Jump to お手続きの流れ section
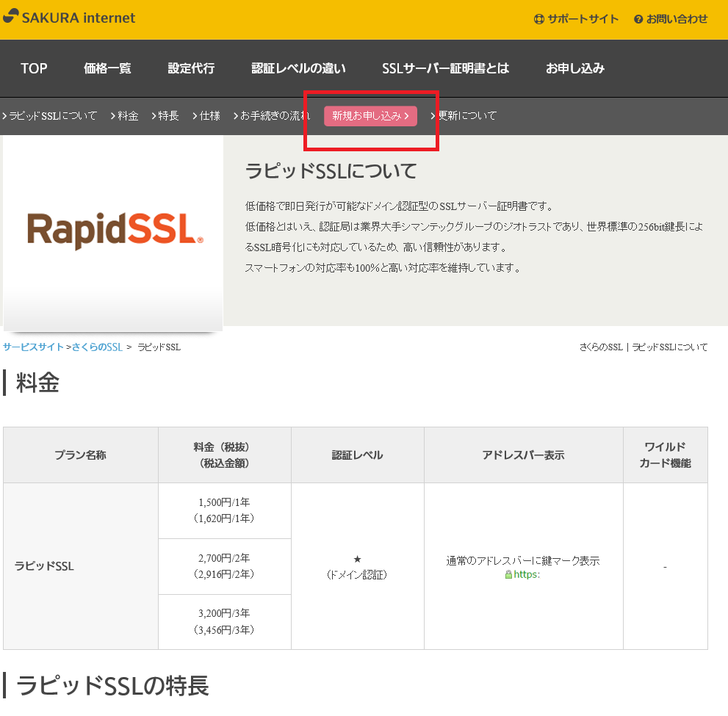728x716 pixels. tap(272, 115)
